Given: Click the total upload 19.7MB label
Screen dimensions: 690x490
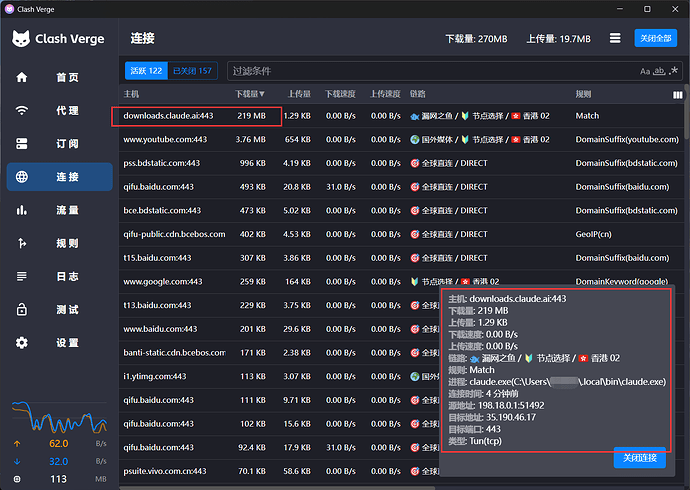Looking at the screenshot, I should (558, 39).
